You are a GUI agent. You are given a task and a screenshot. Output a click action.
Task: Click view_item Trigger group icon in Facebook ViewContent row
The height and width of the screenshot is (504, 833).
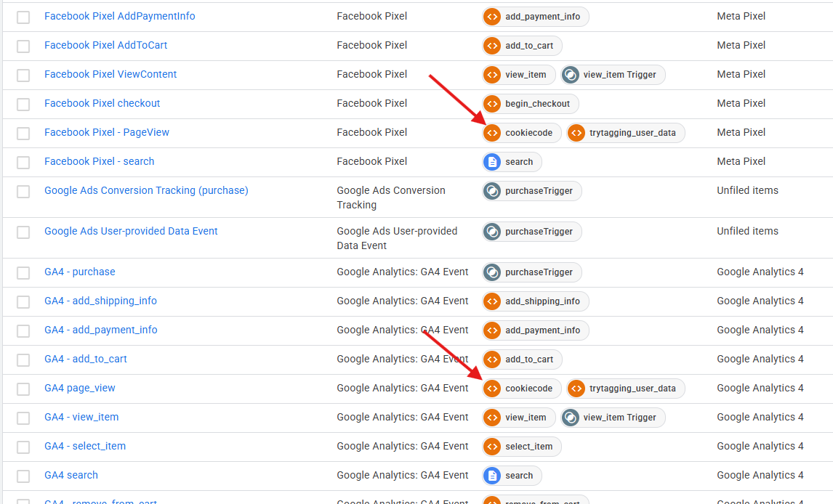click(571, 75)
